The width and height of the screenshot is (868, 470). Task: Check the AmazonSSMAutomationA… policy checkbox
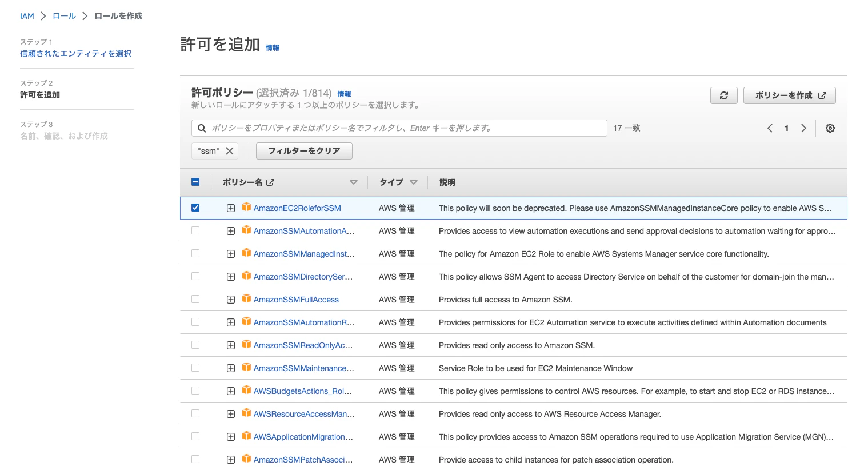tap(195, 230)
